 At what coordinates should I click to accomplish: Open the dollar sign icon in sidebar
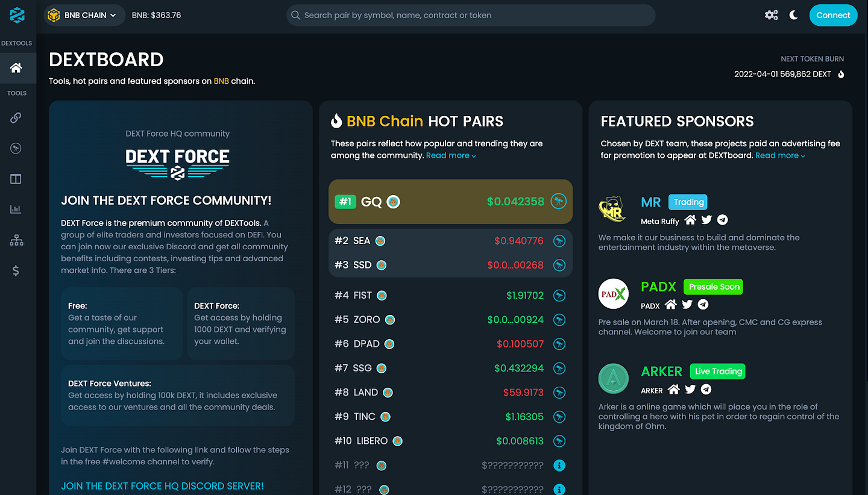coord(16,270)
